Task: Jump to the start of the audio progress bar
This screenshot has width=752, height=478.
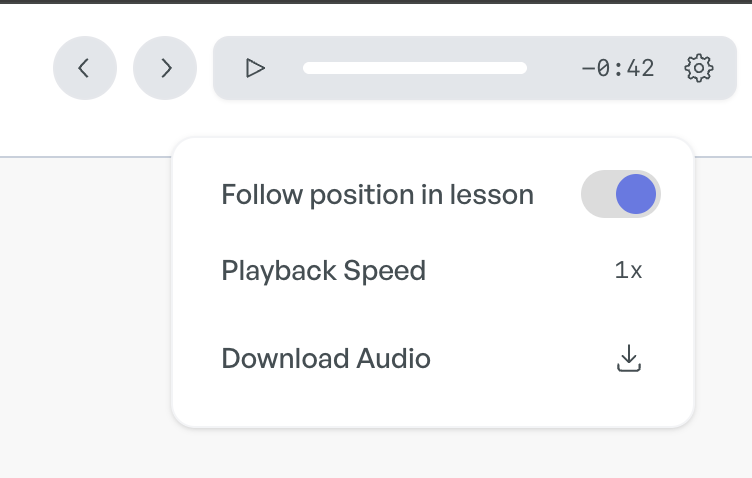Action: (x=306, y=68)
